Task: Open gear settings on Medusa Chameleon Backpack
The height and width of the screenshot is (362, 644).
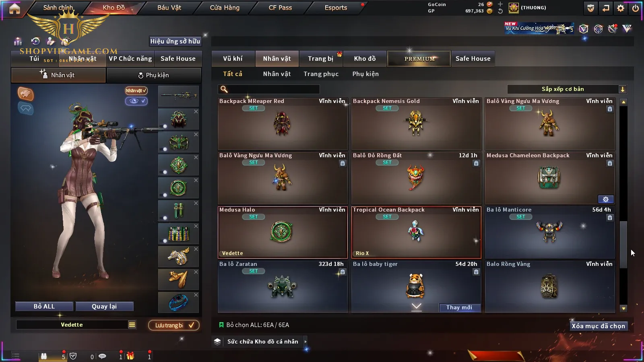Action: (x=606, y=199)
